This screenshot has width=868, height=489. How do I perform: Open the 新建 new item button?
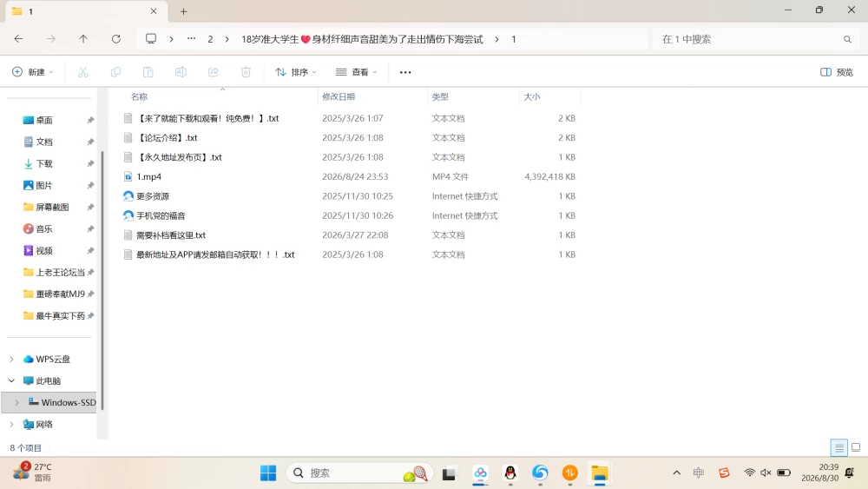pos(33,72)
